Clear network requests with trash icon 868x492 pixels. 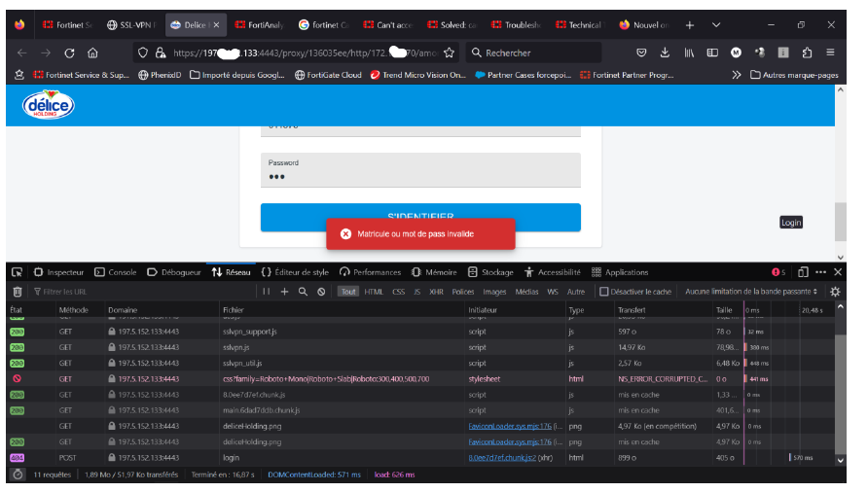(18, 292)
